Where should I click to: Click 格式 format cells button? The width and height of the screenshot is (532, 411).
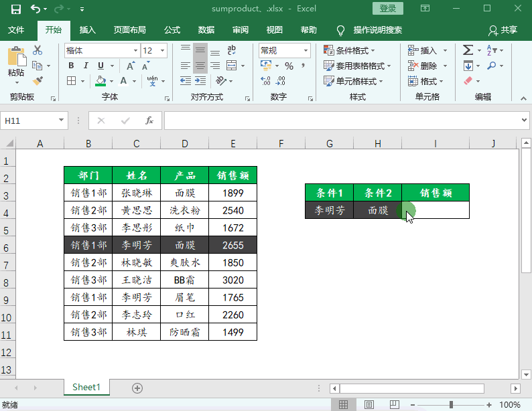426,81
